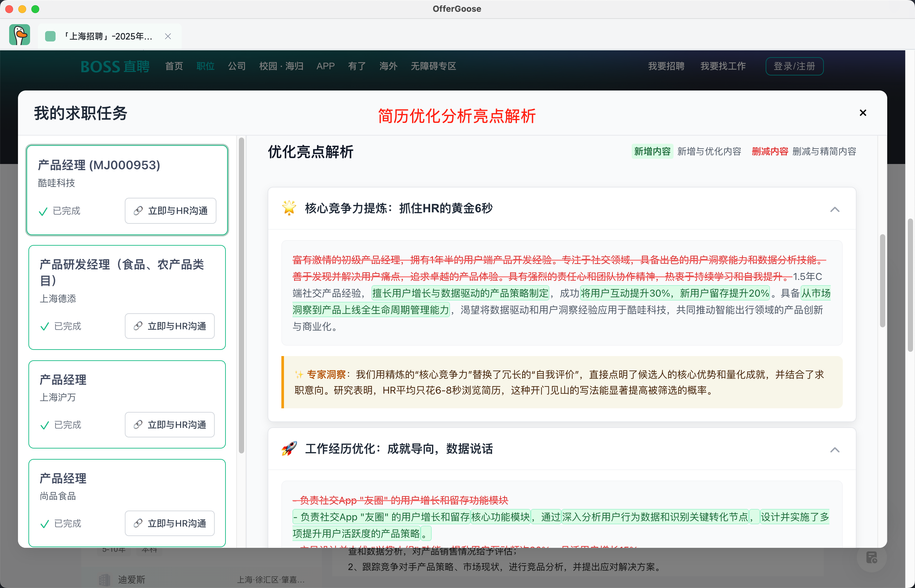Click the rocket icon beside 工作经历优化
This screenshot has width=915, height=588.
coord(289,449)
